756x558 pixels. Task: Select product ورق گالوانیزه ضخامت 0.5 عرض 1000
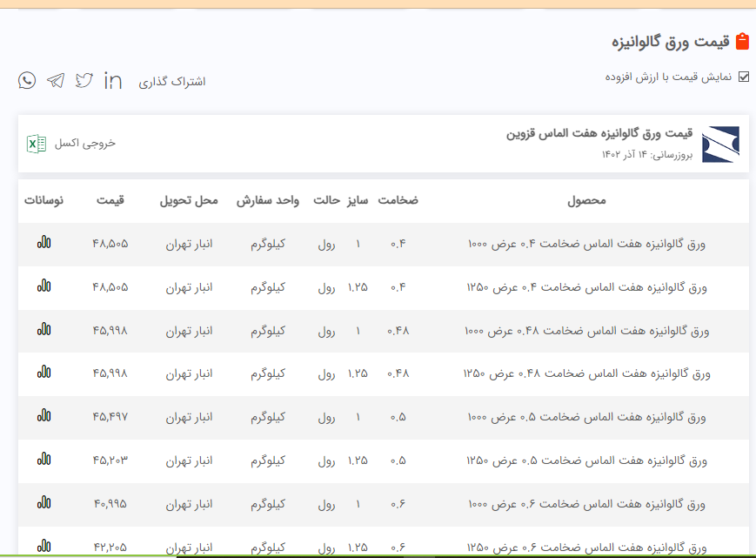pos(587,417)
